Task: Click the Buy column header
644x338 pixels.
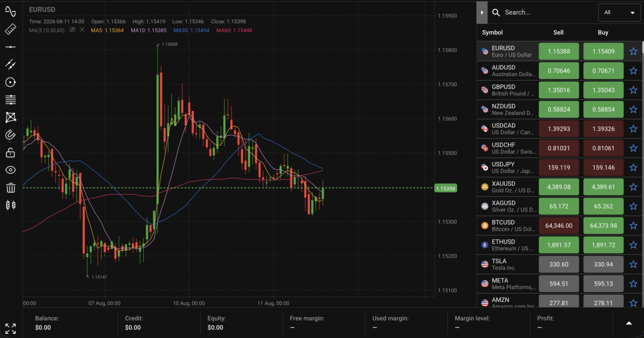Action: (603, 32)
